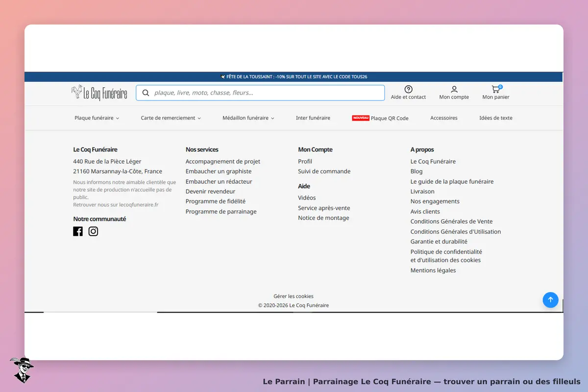Open the Inter funéraire menu item
Image resolution: width=588 pixels, height=392 pixels.
click(x=313, y=118)
